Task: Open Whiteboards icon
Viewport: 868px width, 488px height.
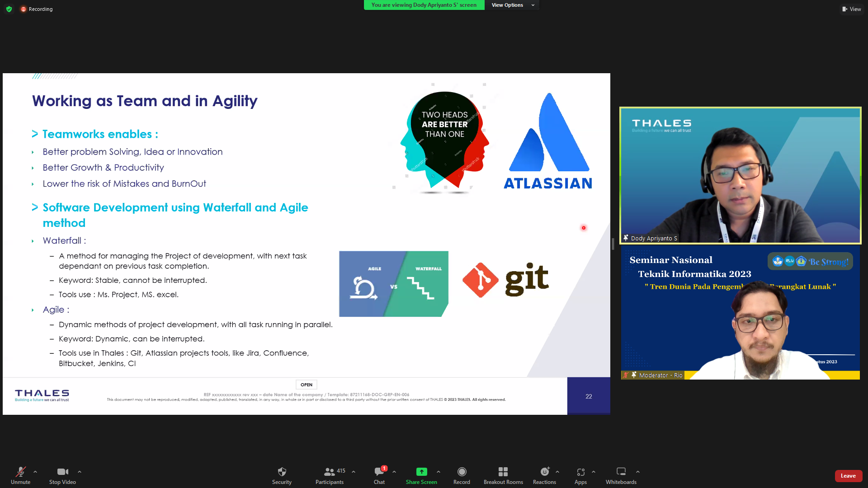Action: coord(621,472)
